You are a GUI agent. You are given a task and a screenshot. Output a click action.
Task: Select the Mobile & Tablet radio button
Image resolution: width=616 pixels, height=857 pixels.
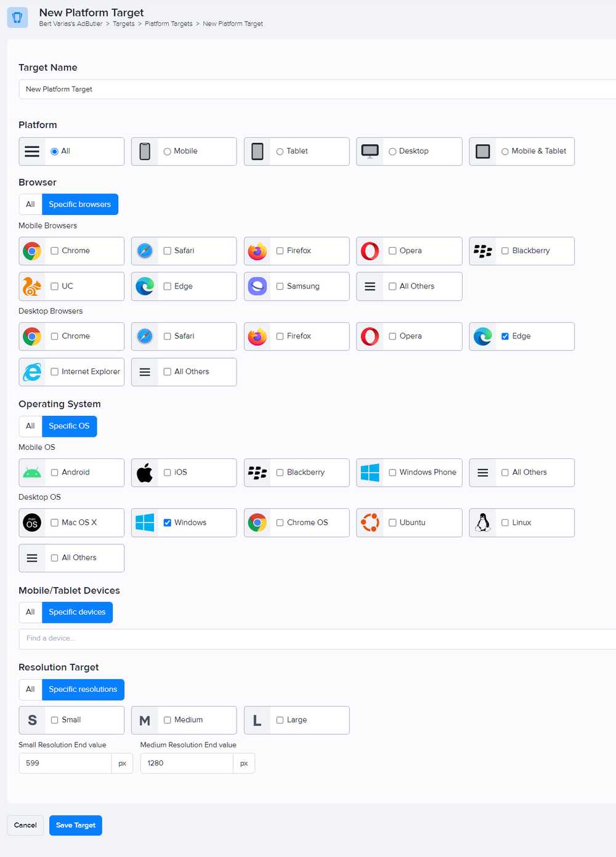[505, 152]
